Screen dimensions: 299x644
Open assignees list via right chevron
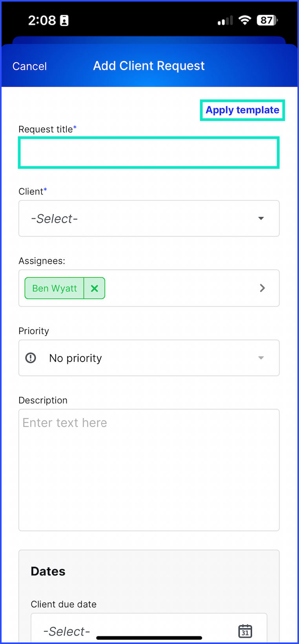pyautogui.click(x=263, y=288)
